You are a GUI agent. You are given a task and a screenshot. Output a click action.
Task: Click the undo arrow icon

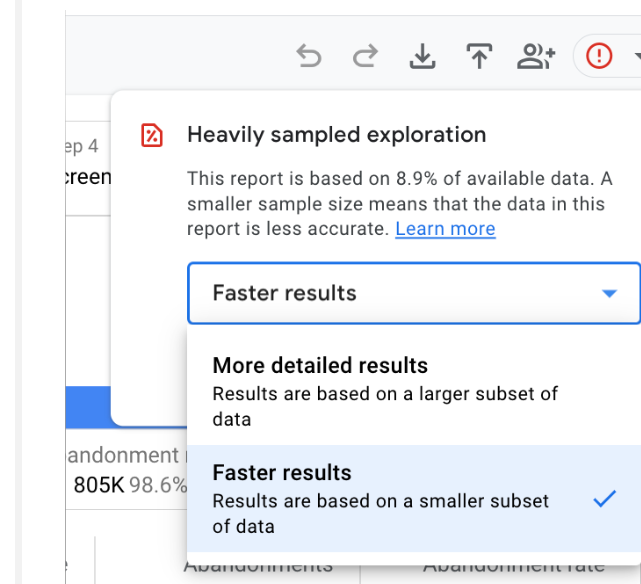point(310,57)
